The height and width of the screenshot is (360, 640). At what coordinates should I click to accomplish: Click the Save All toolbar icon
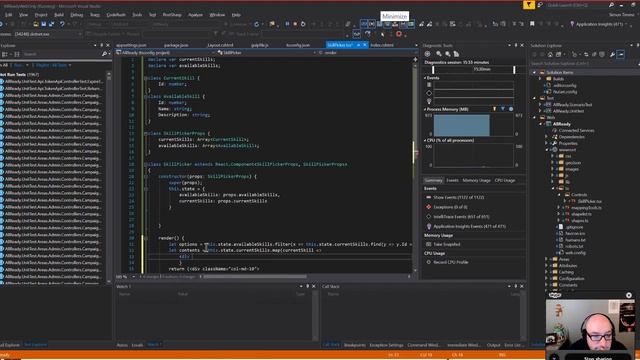pos(51,24)
